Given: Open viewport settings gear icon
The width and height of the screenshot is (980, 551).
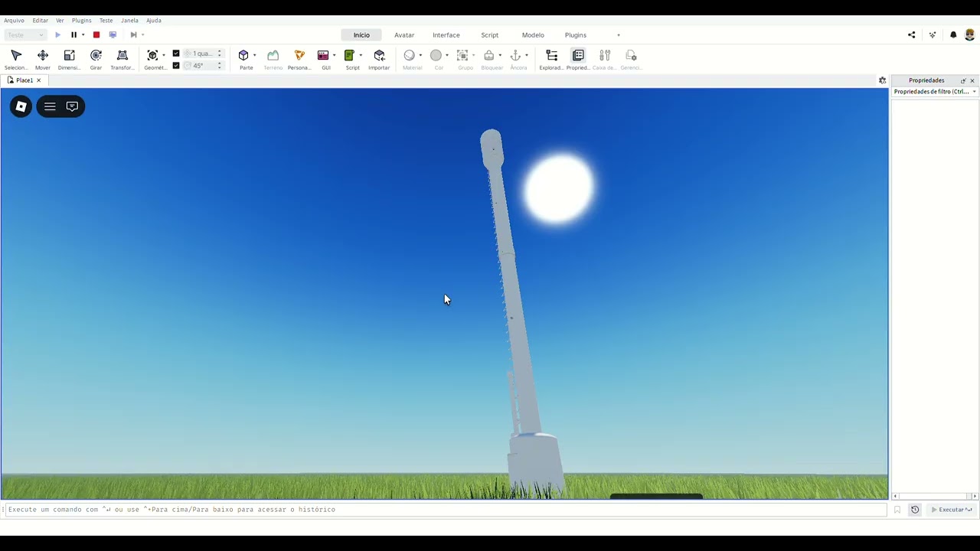Looking at the screenshot, I should pyautogui.click(x=882, y=80).
